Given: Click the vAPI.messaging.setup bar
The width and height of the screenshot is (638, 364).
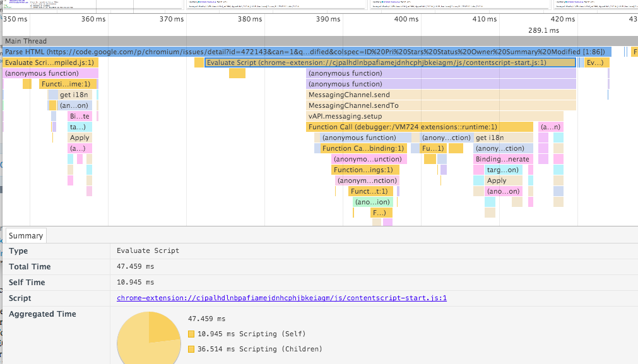Looking at the screenshot, I should click(435, 116).
